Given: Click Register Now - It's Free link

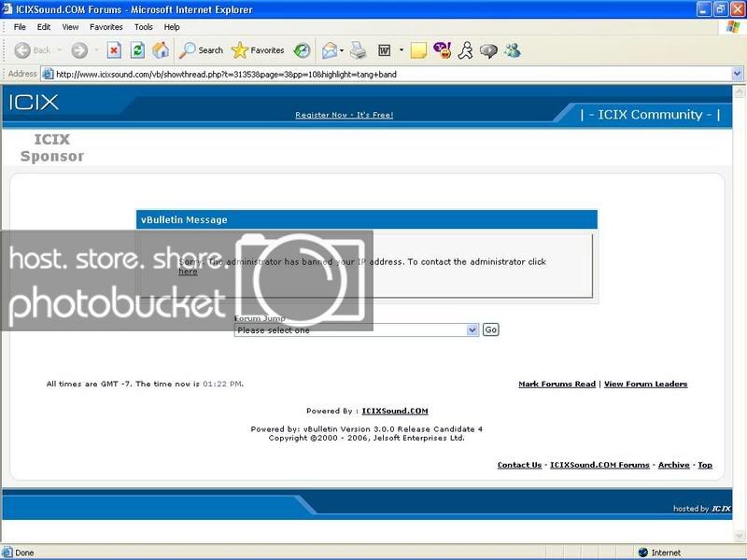Looking at the screenshot, I should (x=344, y=115).
